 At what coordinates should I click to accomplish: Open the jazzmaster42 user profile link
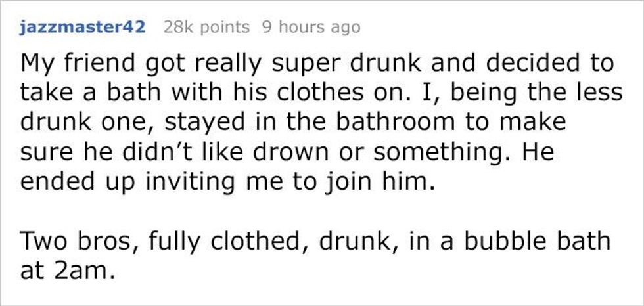click(85, 28)
